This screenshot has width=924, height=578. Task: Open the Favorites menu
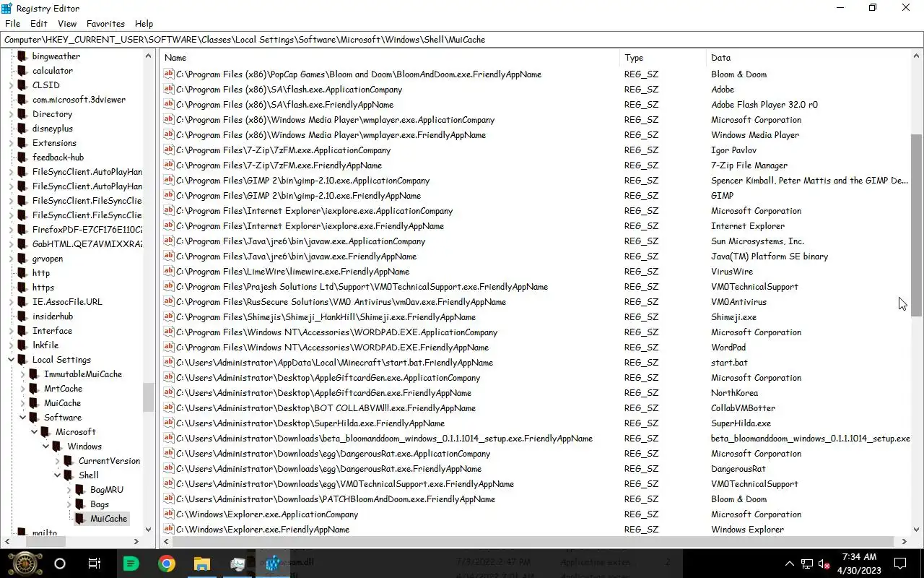105,24
